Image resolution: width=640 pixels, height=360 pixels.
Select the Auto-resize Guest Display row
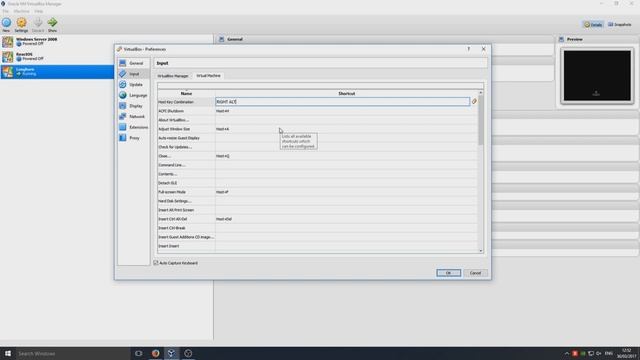coord(317,138)
